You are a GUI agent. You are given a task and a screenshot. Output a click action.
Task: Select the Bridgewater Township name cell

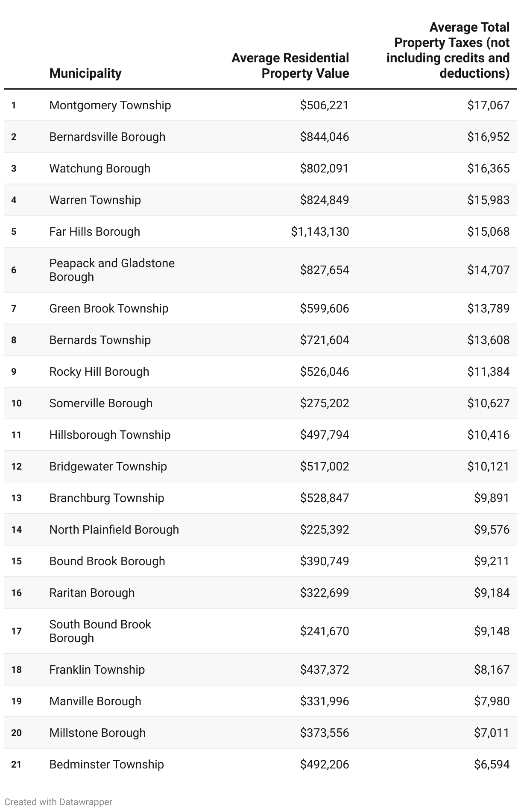(108, 467)
